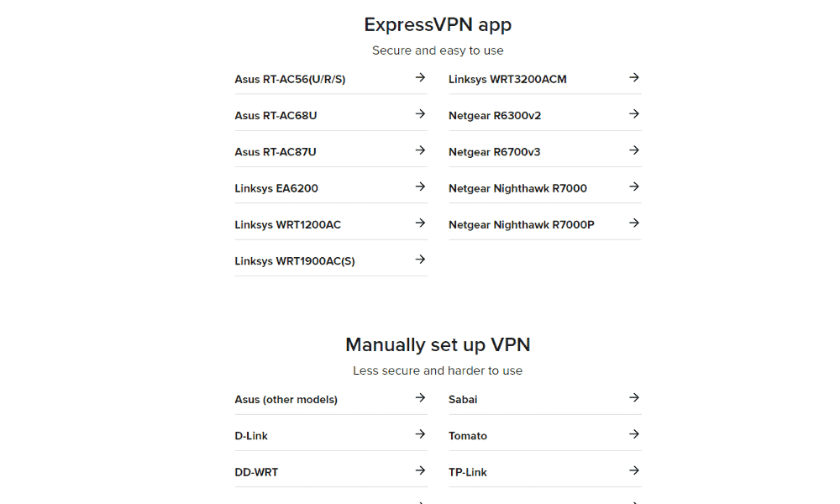The image size is (840, 504).
Task: Click the arrow icon beside Linksys EA6200
Action: pyautogui.click(x=418, y=186)
